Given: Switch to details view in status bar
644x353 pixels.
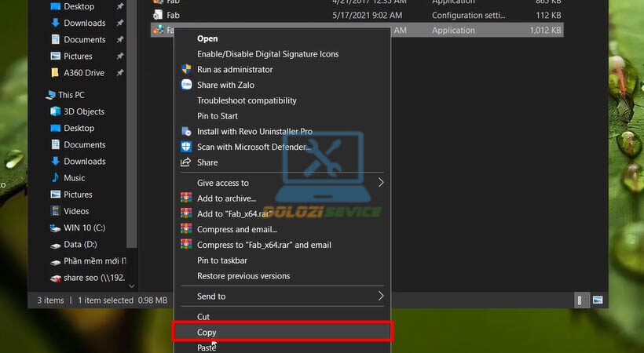Looking at the screenshot, I should coord(581,300).
